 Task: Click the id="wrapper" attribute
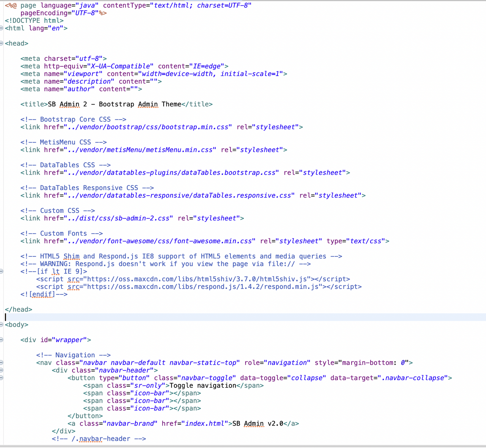click(x=64, y=340)
